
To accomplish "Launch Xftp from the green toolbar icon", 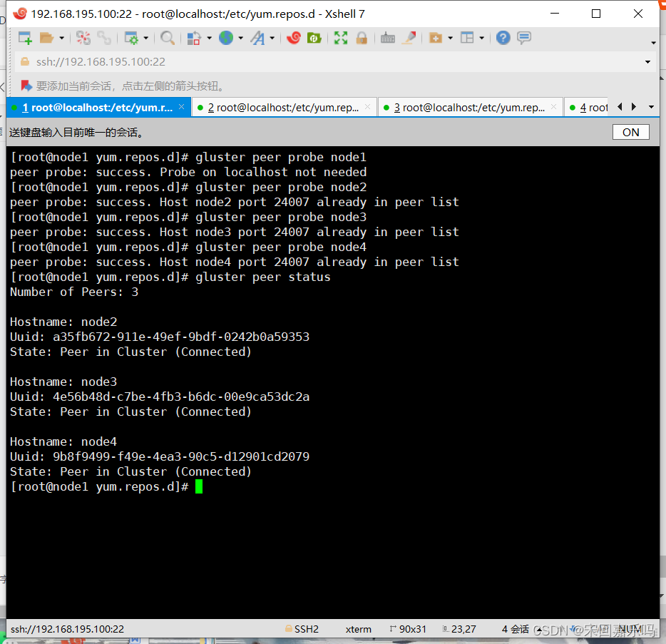I will click(314, 39).
